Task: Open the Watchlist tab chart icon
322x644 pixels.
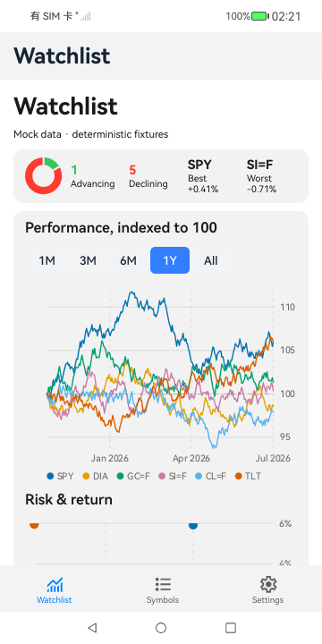Action: tap(55, 584)
